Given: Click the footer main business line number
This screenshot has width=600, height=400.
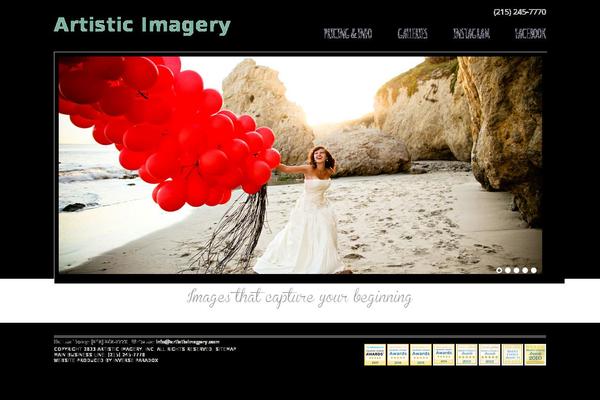Looking at the screenshot, I should point(124,355).
